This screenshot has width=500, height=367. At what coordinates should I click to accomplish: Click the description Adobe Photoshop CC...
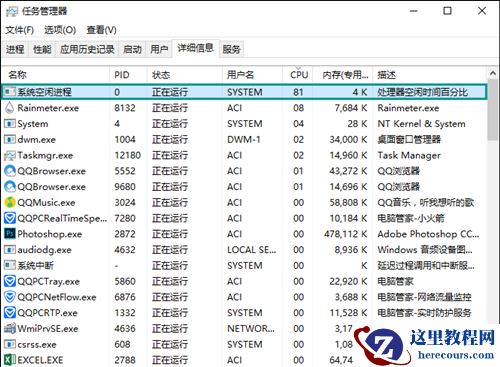coord(428,234)
